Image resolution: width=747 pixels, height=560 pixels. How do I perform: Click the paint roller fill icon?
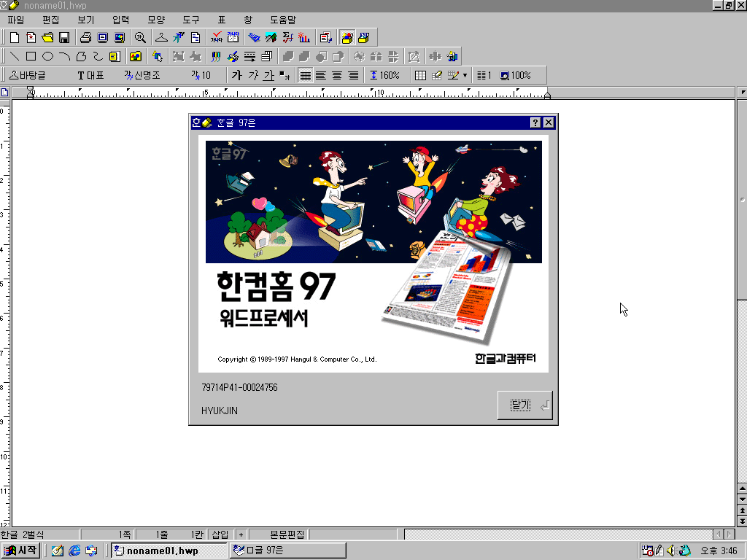click(233, 57)
